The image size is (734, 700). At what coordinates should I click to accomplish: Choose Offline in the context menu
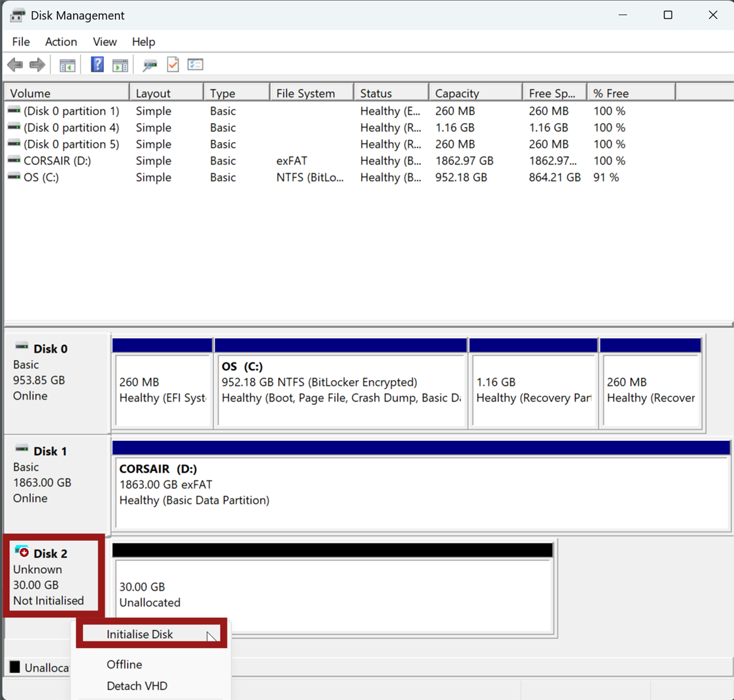click(124, 664)
